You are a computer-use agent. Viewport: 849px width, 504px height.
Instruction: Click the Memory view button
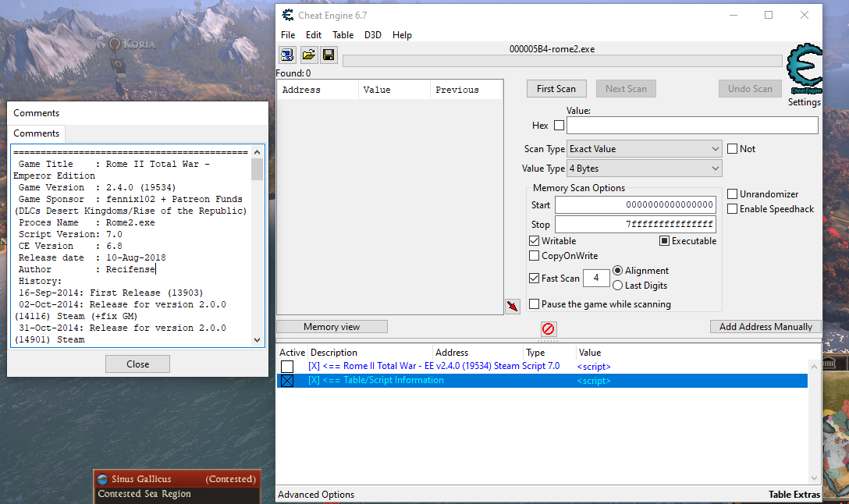coord(332,327)
